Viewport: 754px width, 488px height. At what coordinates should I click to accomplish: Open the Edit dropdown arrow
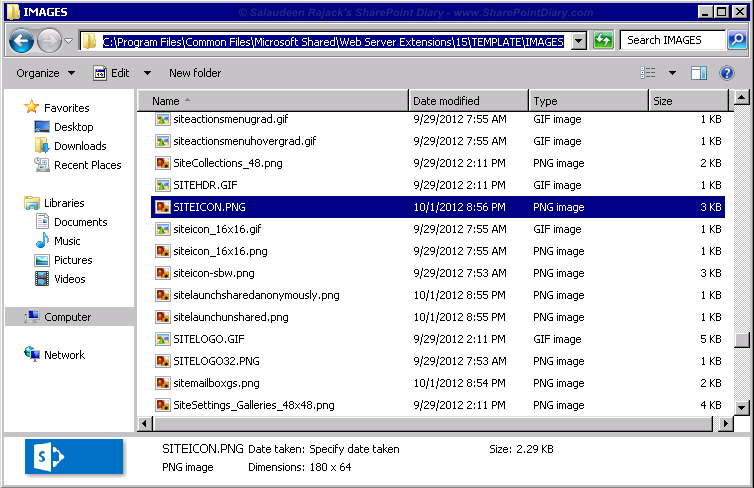click(148, 73)
